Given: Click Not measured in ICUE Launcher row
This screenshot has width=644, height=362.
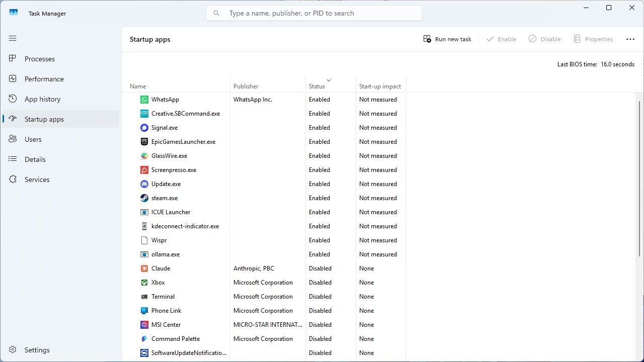Looking at the screenshot, I should 378,212.
